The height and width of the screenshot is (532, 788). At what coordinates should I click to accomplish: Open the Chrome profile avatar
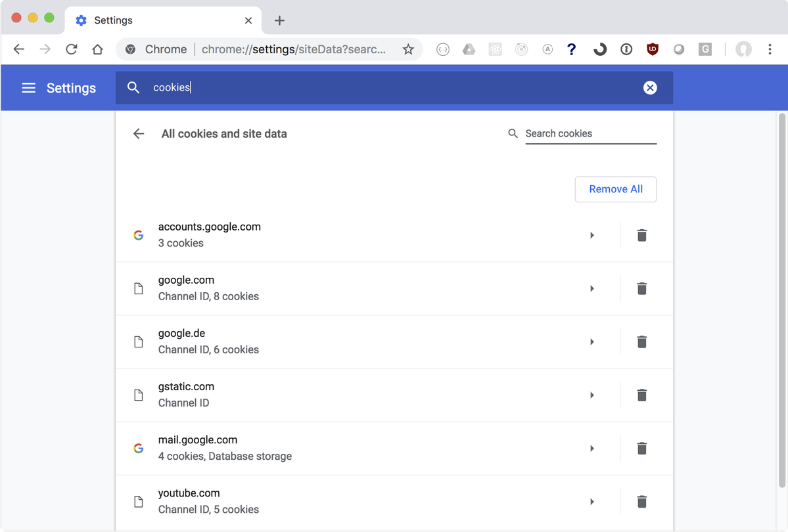(743, 49)
